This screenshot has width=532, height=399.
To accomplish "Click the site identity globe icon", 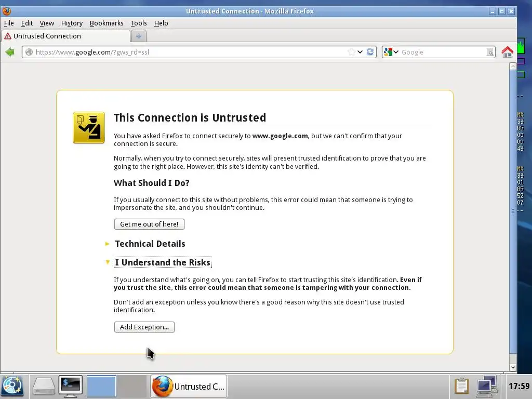I will (29, 52).
